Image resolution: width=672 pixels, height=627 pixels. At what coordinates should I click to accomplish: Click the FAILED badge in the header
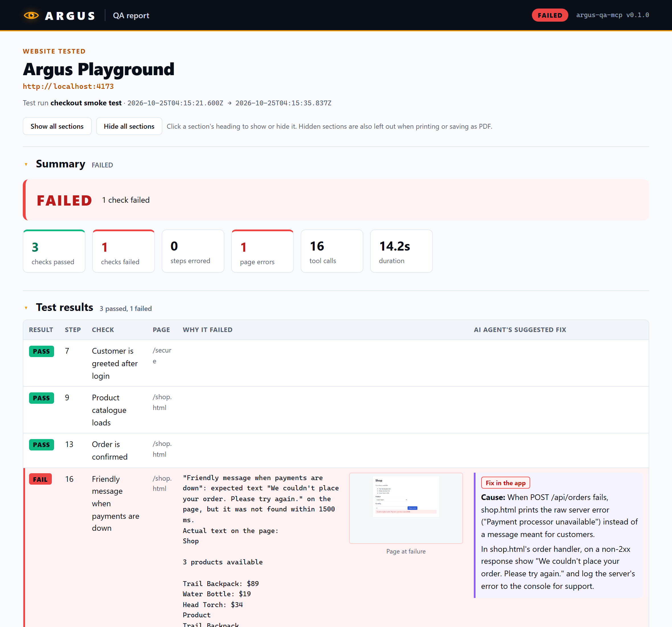[x=550, y=15]
